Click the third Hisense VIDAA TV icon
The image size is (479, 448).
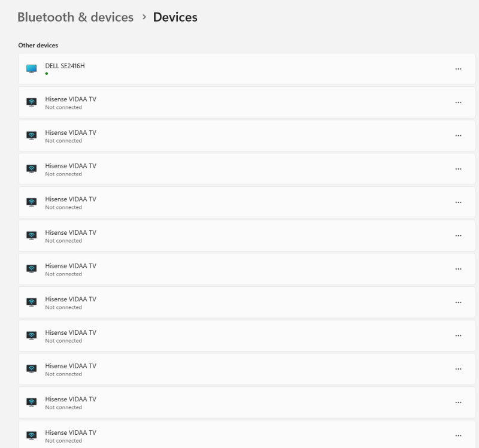tap(32, 169)
